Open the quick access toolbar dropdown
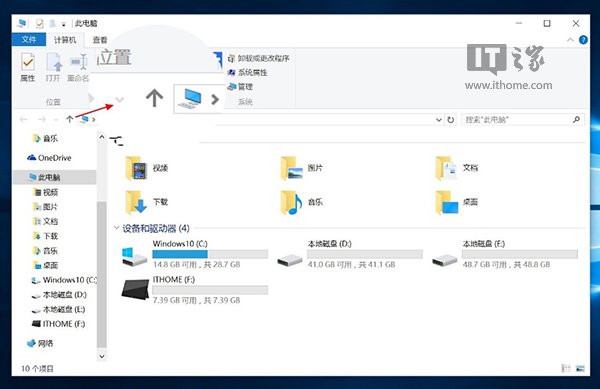 coord(64,24)
